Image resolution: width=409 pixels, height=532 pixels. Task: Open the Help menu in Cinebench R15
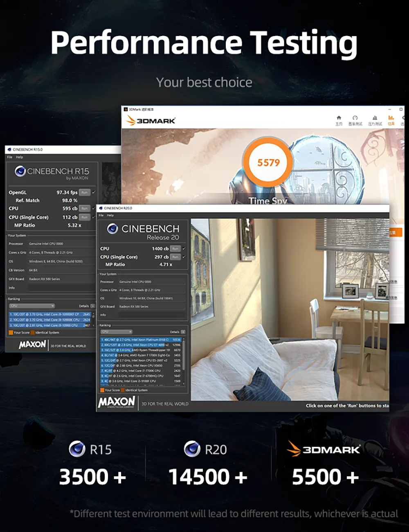coord(19,157)
